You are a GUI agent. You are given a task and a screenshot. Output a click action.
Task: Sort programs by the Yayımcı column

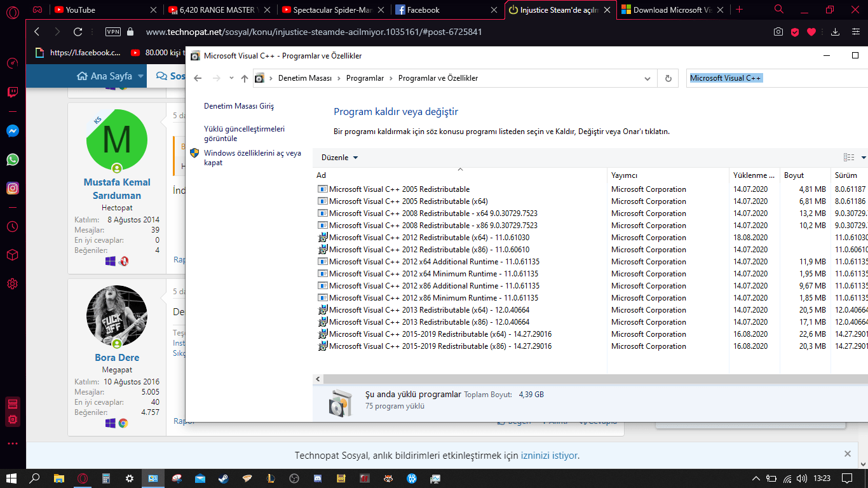pos(668,175)
